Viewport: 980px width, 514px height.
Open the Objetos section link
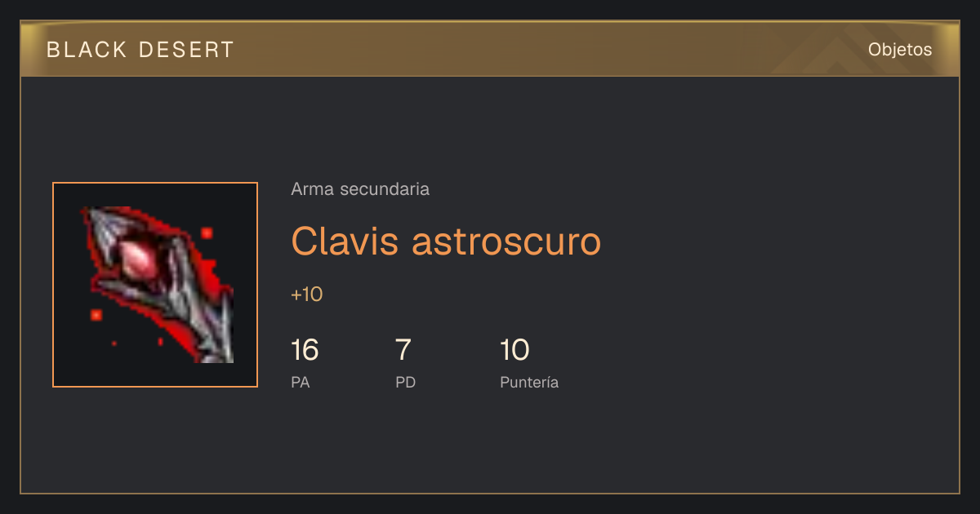[x=900, y=50]
